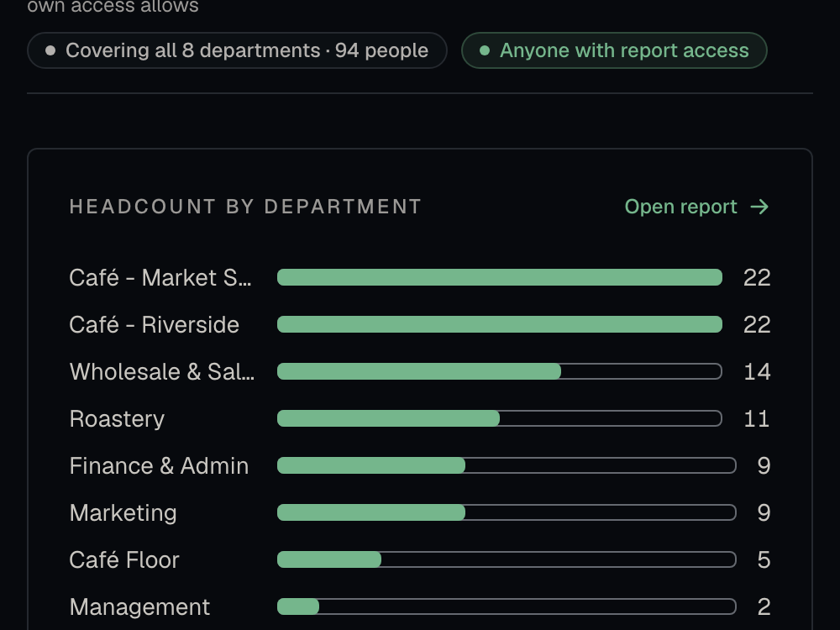Viewport: 840px width, 630px height.
Task: Click the grey dot in departments chip
Action: 50,50
